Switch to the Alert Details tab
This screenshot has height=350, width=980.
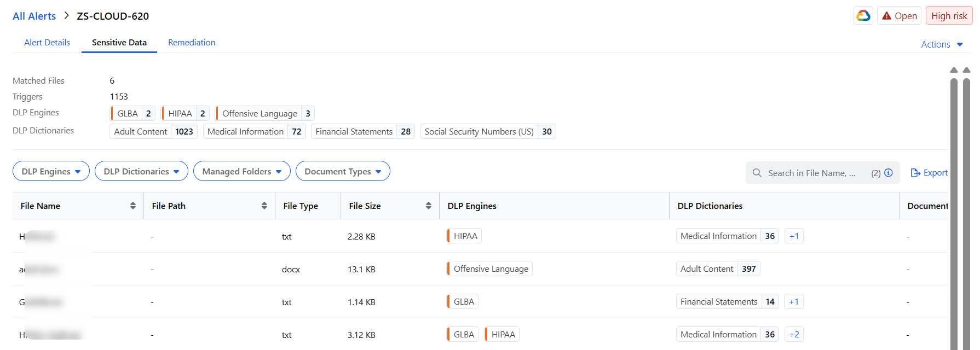click(x=47, y=43)
